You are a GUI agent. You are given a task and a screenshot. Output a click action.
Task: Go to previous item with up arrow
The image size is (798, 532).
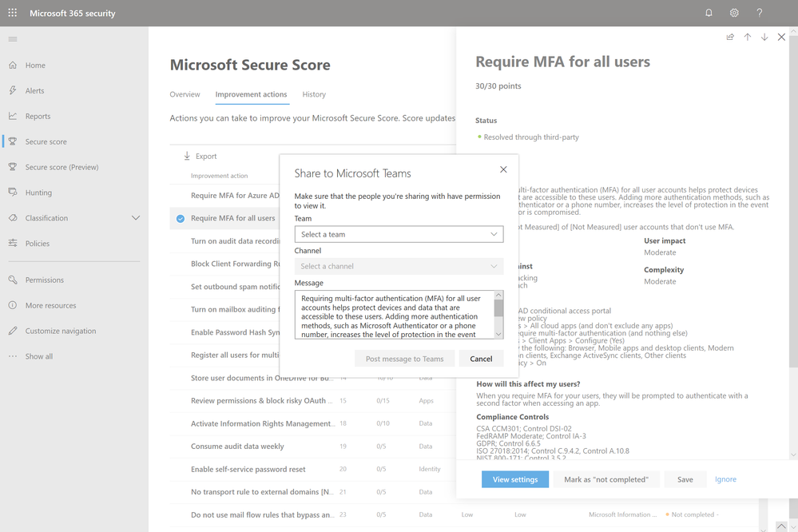[748, 38]
